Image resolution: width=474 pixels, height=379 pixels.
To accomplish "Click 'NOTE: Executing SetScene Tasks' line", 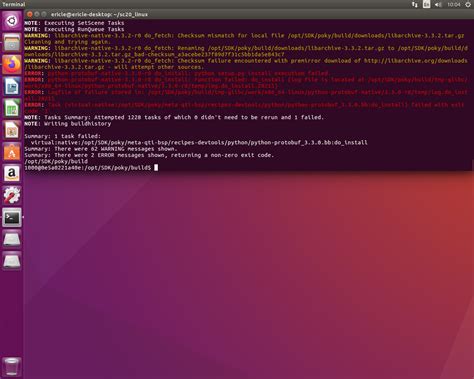I will pyautogui.click(x=74, y=23).
